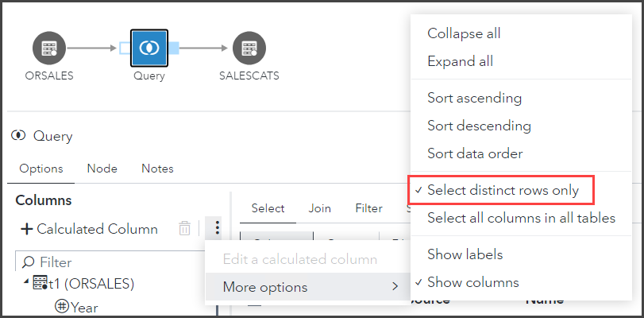644x318 pixels.
Task: Collapse the t1 (ORSALES) tree node
Action: (x=25, y=283)
